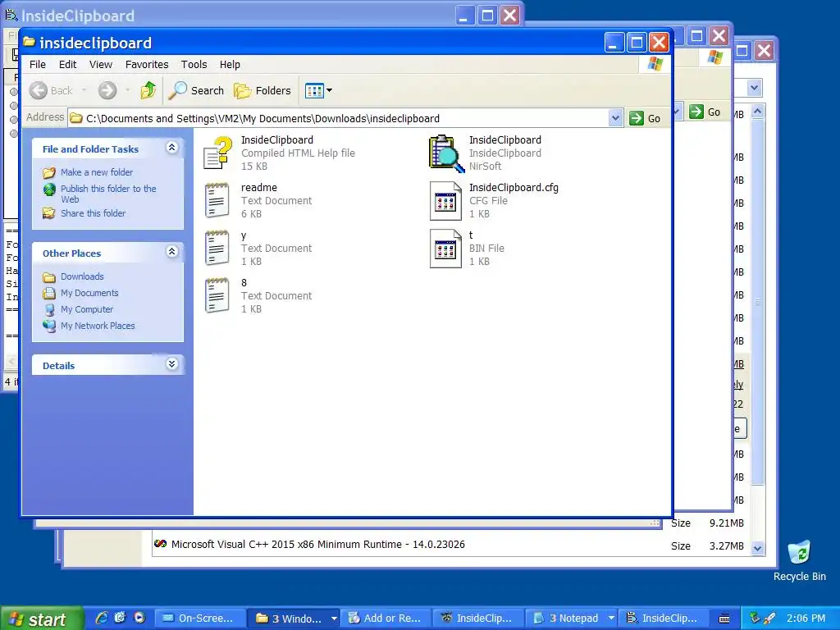This screenshot has height=630, width=840.
Task: Select the y text document icon
Action: (x=217, y=248)
